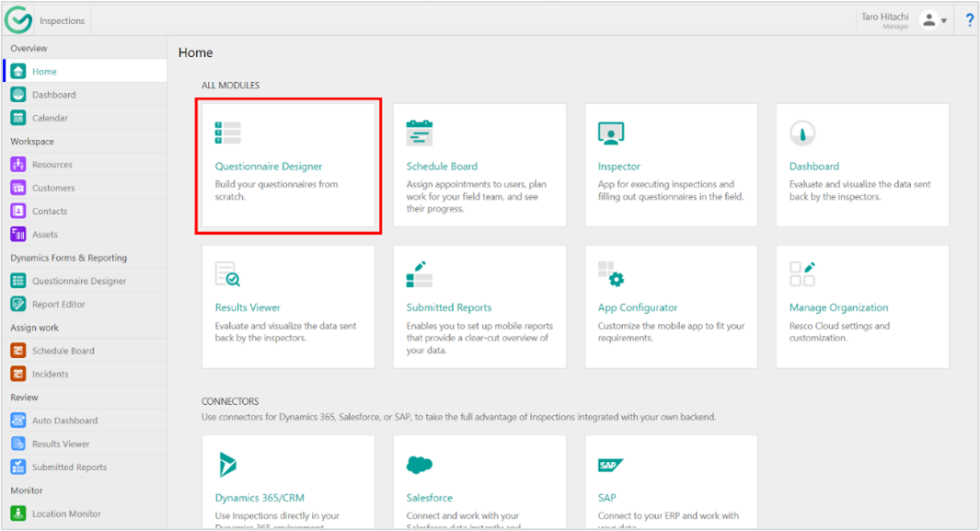Image resolution: width=980 pixels, height=531 pixels.
Task: Click the Salesforce cloud connector icon
Action: (x=420, y=465)
